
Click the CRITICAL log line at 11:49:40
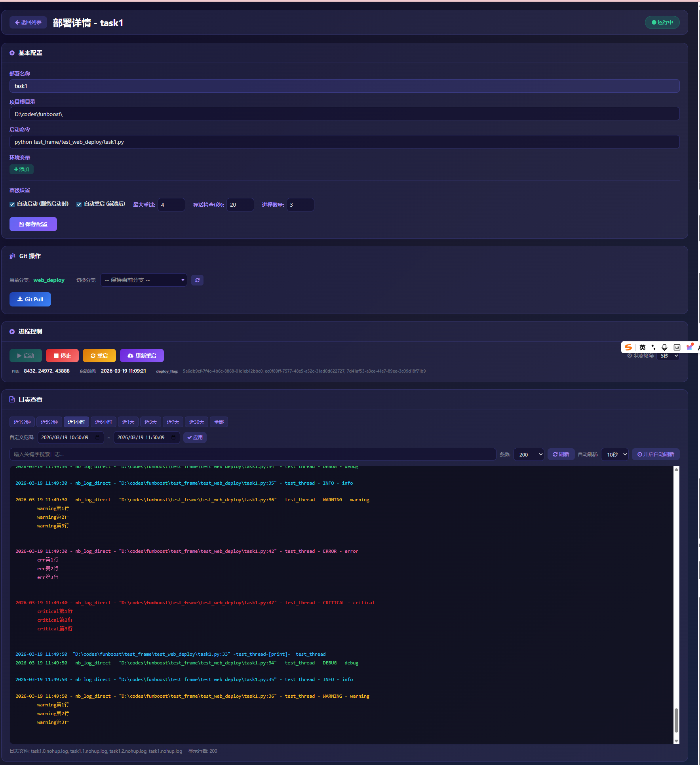[195, 603]
